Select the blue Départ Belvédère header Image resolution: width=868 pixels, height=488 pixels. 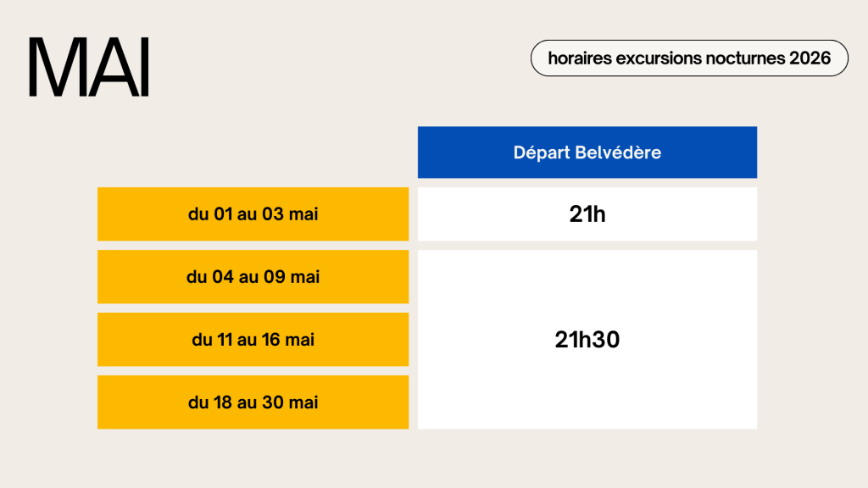(x=587, y=152)
